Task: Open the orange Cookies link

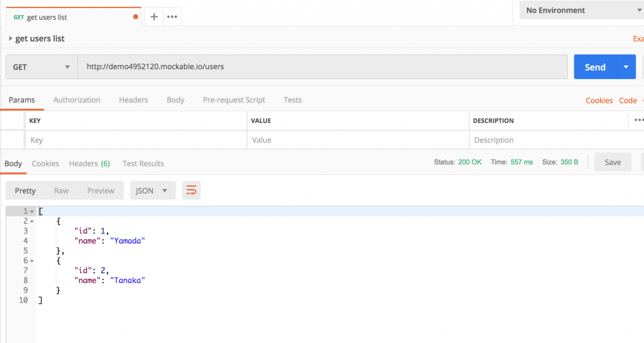Action: point(599,101)
